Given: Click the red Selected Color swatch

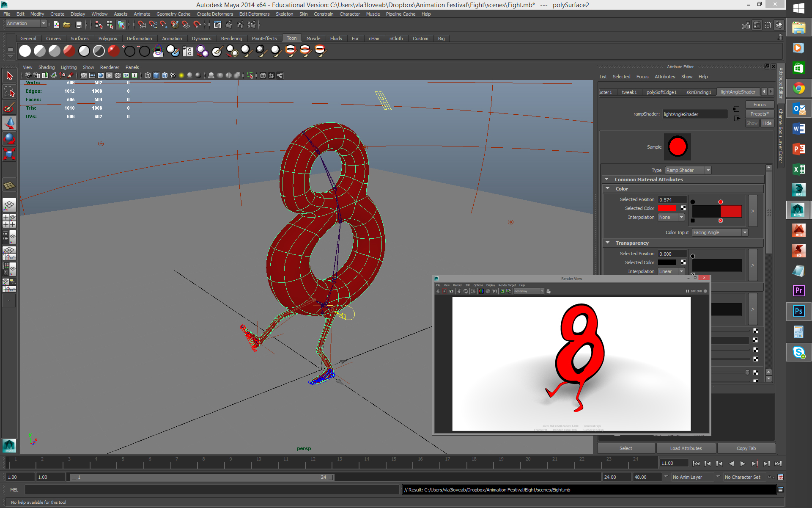Looking at the screenshot, I should 667,208.
